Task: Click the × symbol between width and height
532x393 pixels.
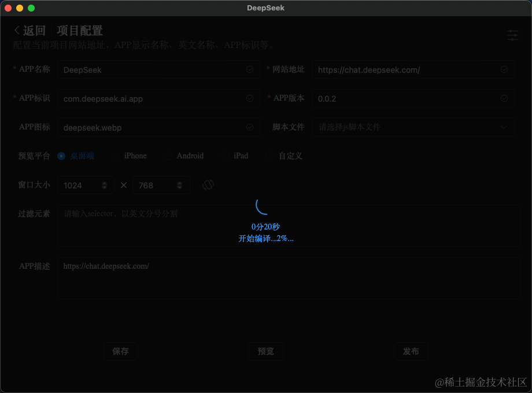Action: tap(124, 185)
